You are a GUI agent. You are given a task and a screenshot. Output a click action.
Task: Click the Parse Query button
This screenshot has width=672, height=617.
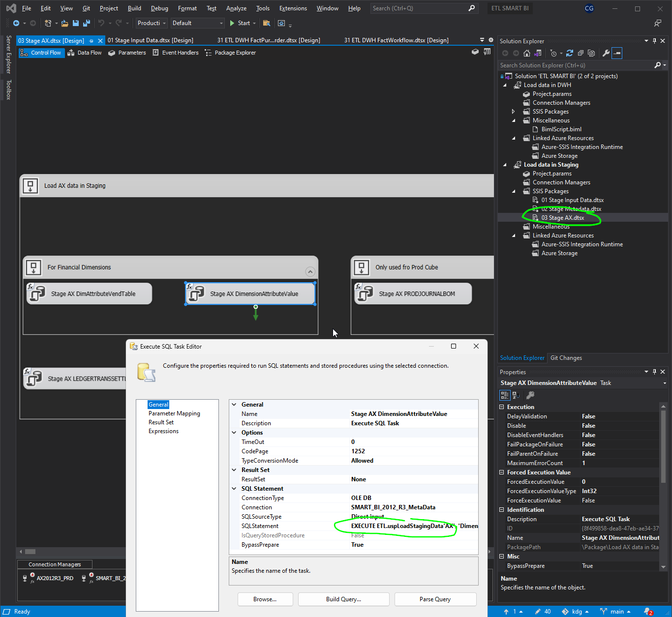pyautogui.click(x=435, y=599)
